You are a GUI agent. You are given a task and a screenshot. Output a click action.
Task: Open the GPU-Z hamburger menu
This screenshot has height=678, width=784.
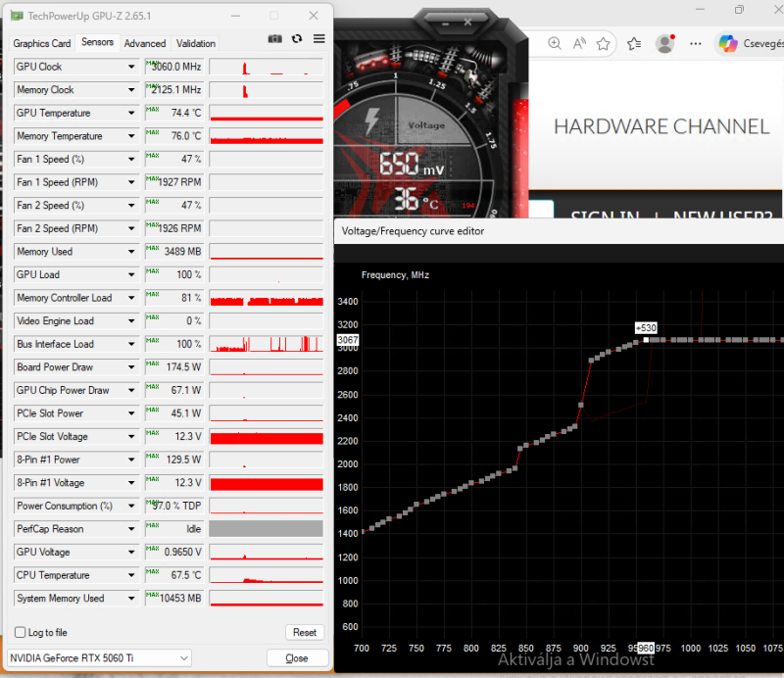(319, 39)
